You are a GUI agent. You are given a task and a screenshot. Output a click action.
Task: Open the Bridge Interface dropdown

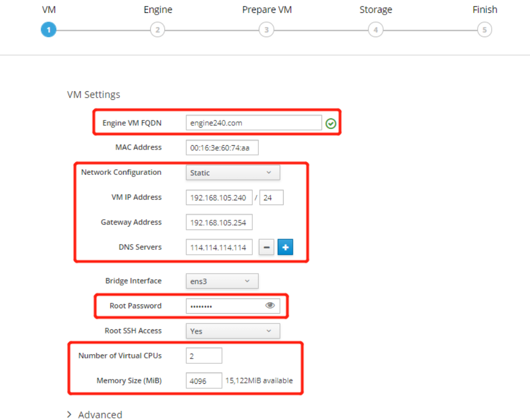(222, 281)
